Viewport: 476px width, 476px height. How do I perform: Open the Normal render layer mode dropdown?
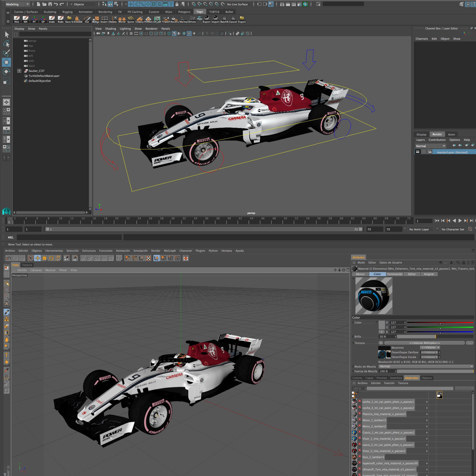(430, 146)
